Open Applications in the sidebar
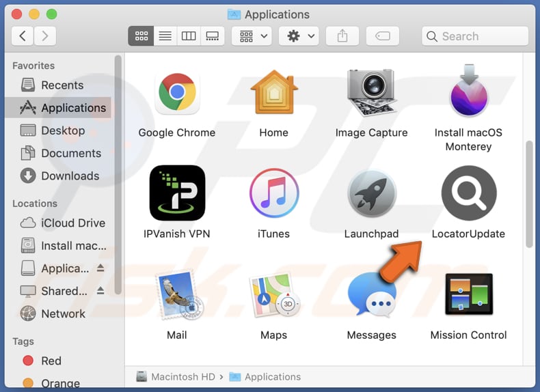The image size is (540, 392). point(58,108)
